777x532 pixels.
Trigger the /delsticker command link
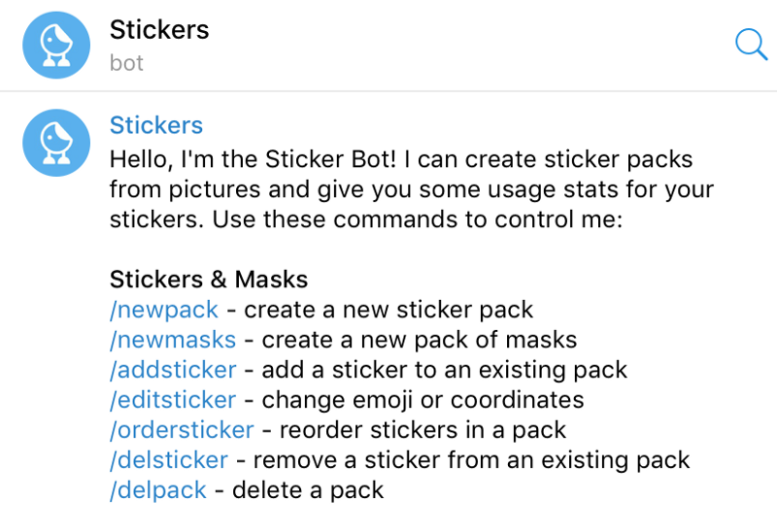pyautogui.click(x=168, y=460)
